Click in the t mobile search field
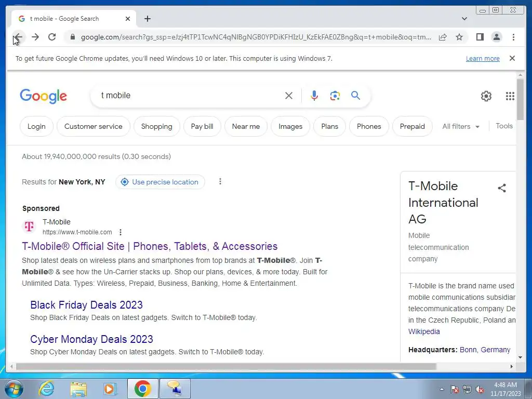This screenshot has width=532, height=399. 190,96
